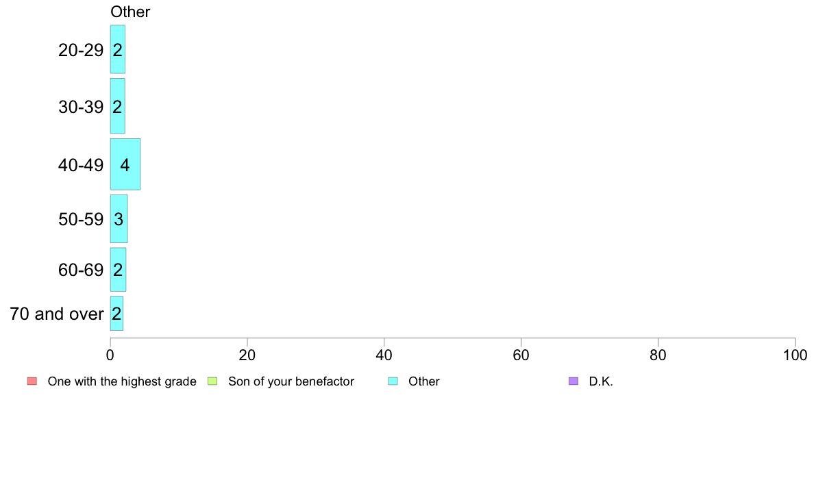This screenshot has height=504, width=814.
Task: Click the 100 tick on x-axis
Action: coord(795,355)
